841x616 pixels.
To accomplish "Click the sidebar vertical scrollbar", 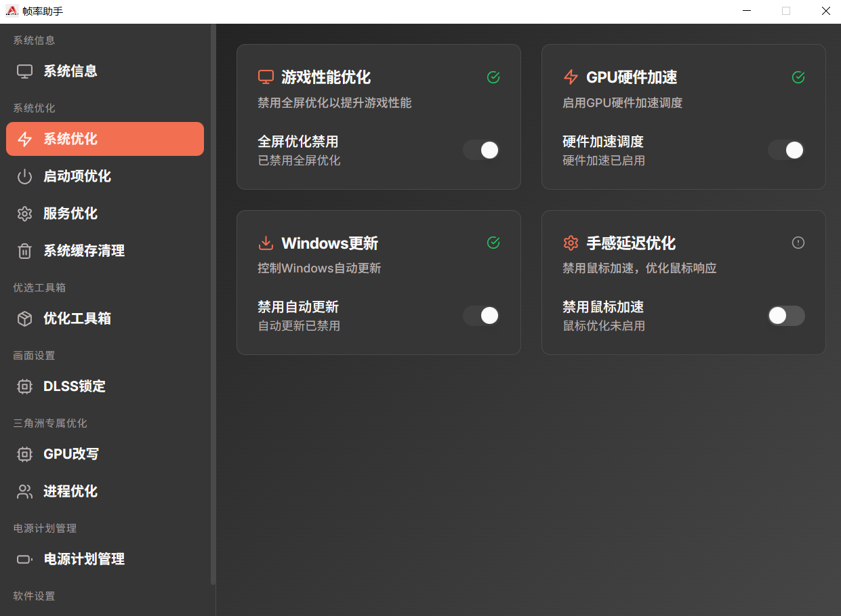I will click(213, 305).
